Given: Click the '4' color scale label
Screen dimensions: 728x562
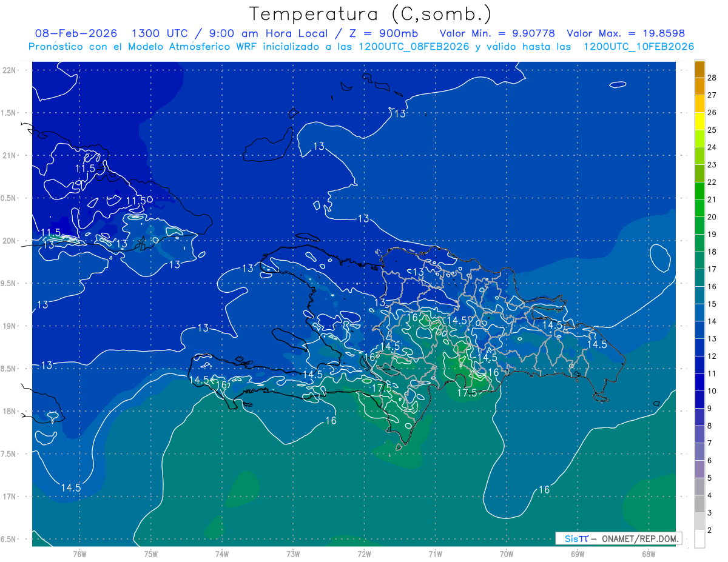Looking at the screenshot, I should pos(710,495).
